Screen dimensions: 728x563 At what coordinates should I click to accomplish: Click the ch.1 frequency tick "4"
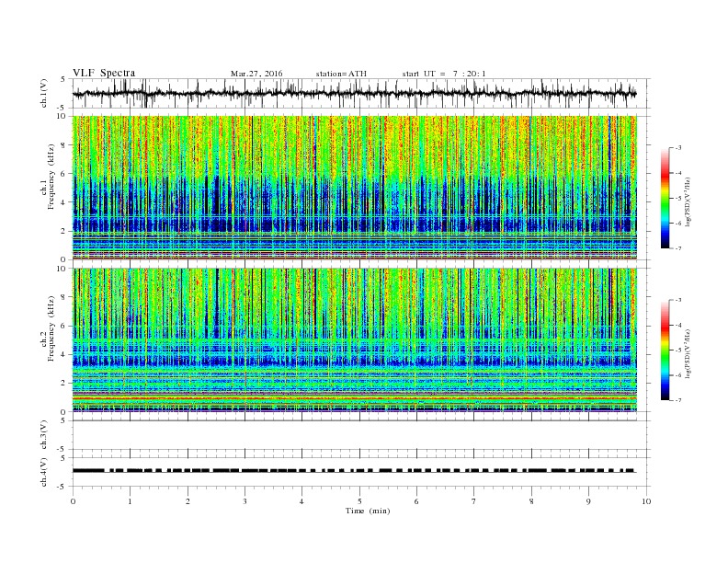[x=64, y=202]
